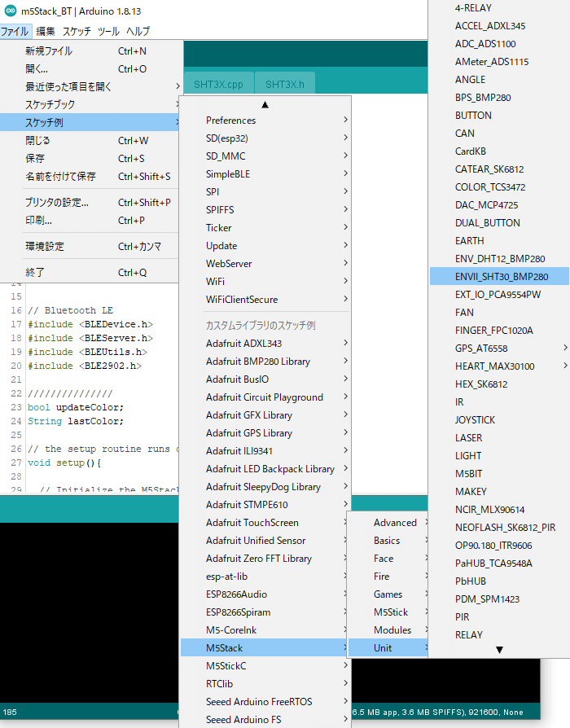The image size is (570, 728).
Task: Switch to SHT3X.cpp tab
Action: click(218, 84)
